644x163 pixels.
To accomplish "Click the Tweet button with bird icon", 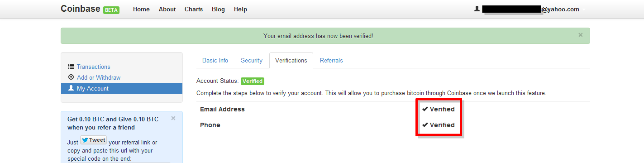I will click(94, 140).
